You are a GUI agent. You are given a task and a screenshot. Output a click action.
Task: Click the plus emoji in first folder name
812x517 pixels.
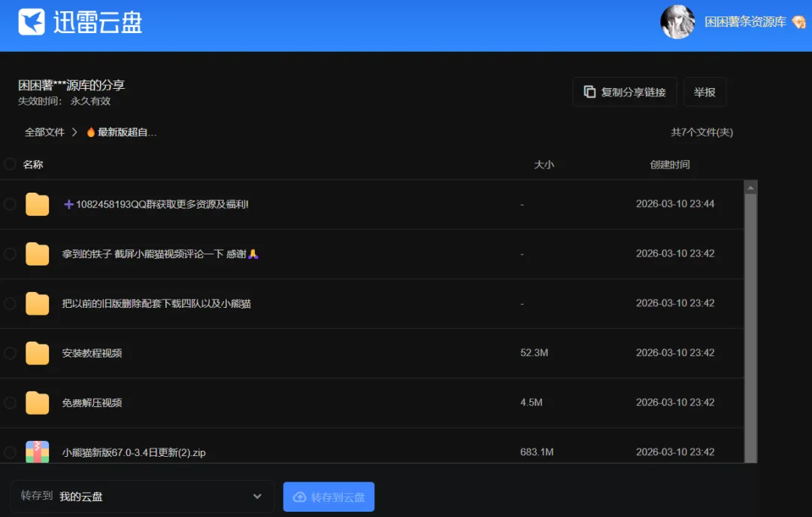[x=68, y=204]
